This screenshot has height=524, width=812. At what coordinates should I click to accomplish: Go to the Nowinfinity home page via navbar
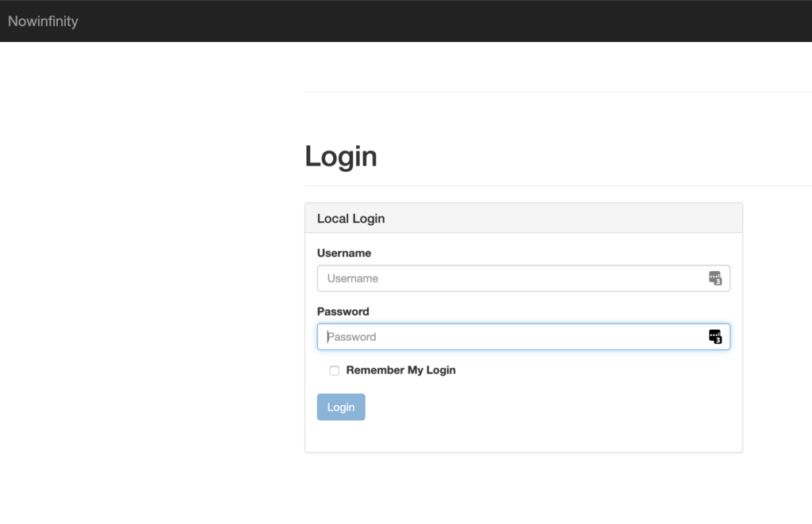pos(43,21)
